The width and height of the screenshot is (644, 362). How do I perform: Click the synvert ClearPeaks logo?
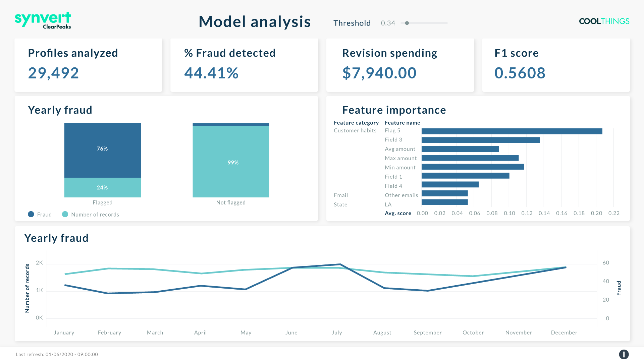(43, 20)
